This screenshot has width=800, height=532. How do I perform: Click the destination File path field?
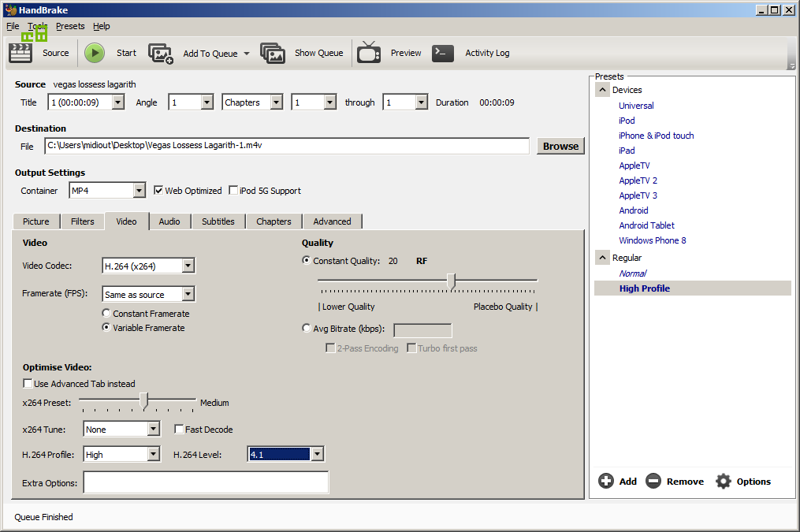coord(287,146)
